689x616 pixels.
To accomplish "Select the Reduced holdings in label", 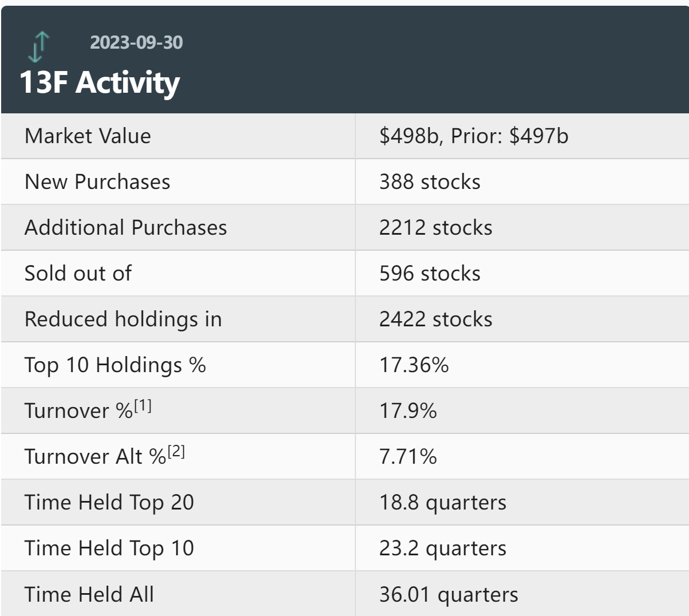I will coord(123,319).
